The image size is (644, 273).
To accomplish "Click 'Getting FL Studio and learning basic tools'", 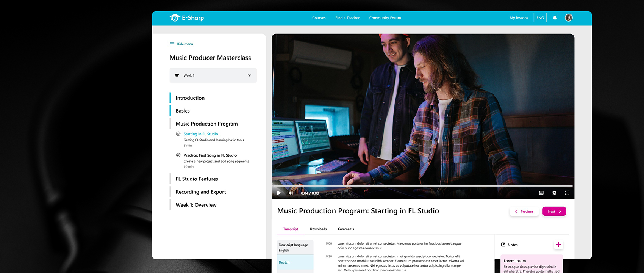I will [x=214, y=140].
